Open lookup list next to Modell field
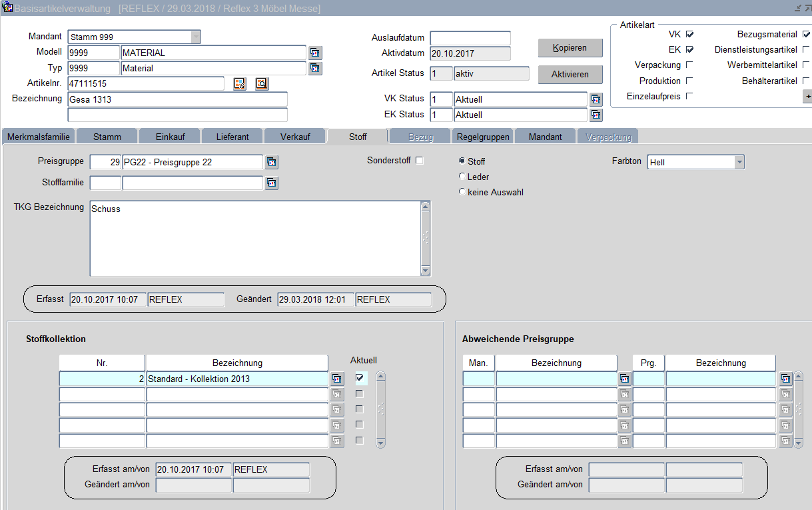Viewport: 812px width, 510px height. (x=315, y=53)
